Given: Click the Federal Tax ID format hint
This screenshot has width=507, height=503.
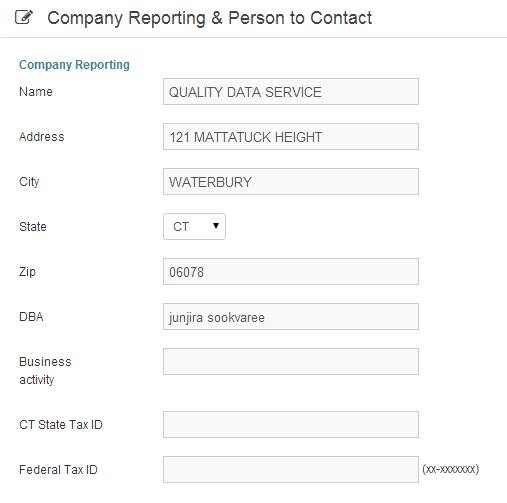Looking at the screenshot, I should click(x=451, y=469).
